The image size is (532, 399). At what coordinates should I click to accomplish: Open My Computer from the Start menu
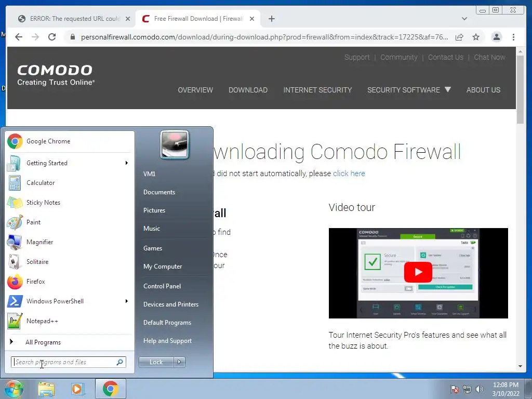click(x=163, y=267)
